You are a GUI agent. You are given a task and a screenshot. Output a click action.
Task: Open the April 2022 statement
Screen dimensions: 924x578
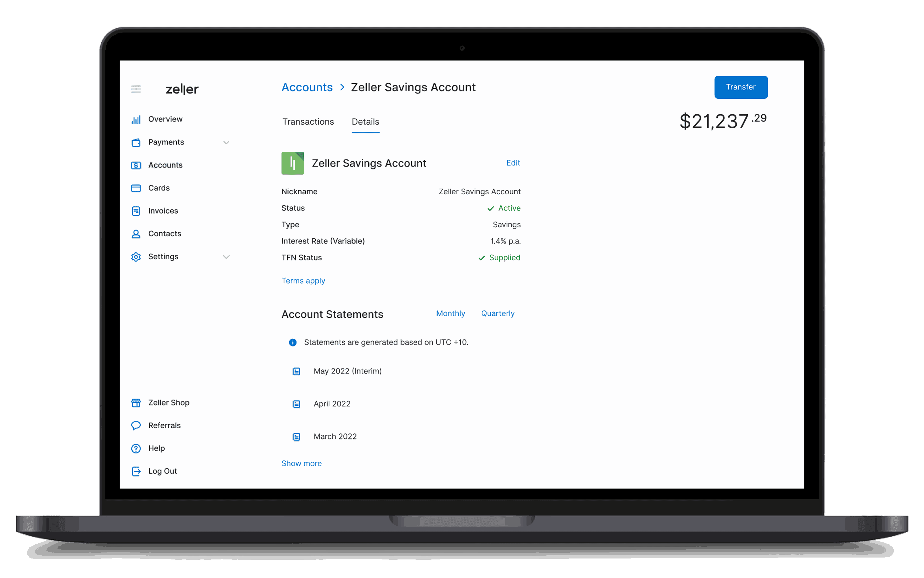tap(332, 404)
